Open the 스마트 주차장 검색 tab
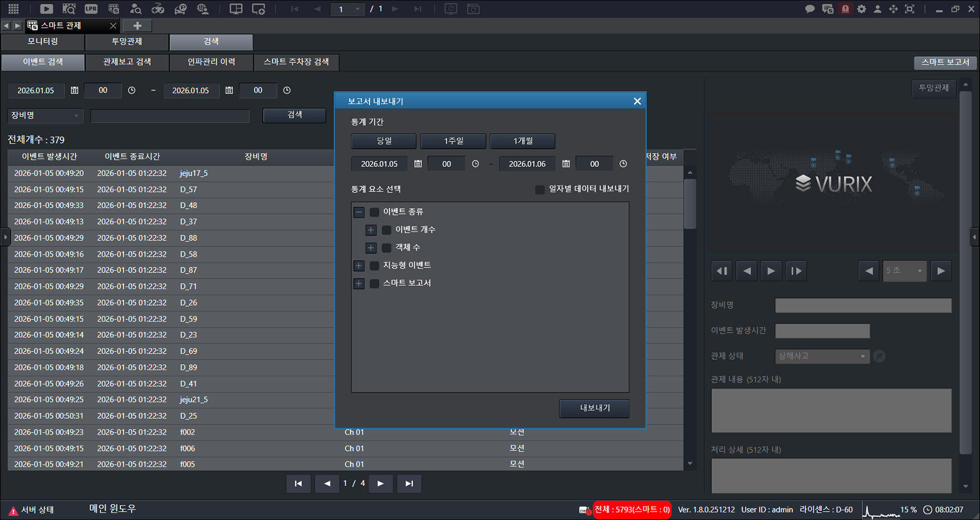980x520 pixels. point(296,62)
